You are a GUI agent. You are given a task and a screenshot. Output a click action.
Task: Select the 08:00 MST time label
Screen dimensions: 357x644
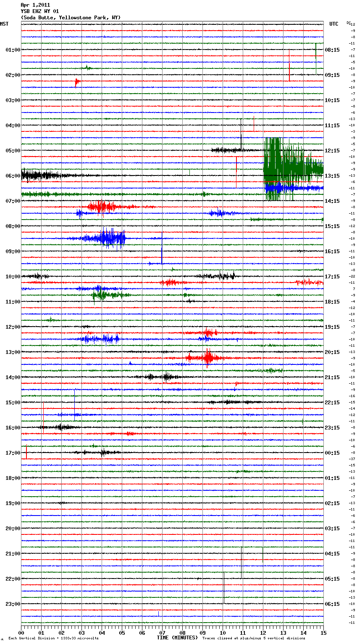13,226
